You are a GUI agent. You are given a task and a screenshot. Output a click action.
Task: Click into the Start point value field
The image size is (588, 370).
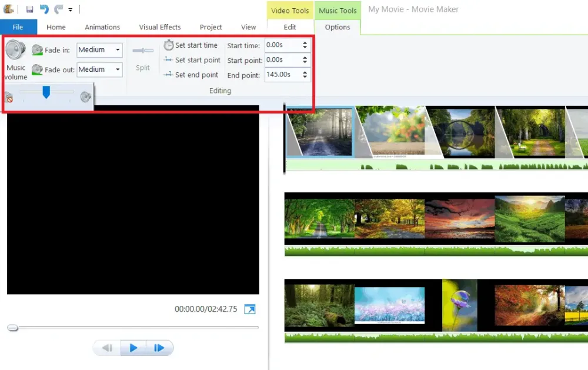coord(283,59)
